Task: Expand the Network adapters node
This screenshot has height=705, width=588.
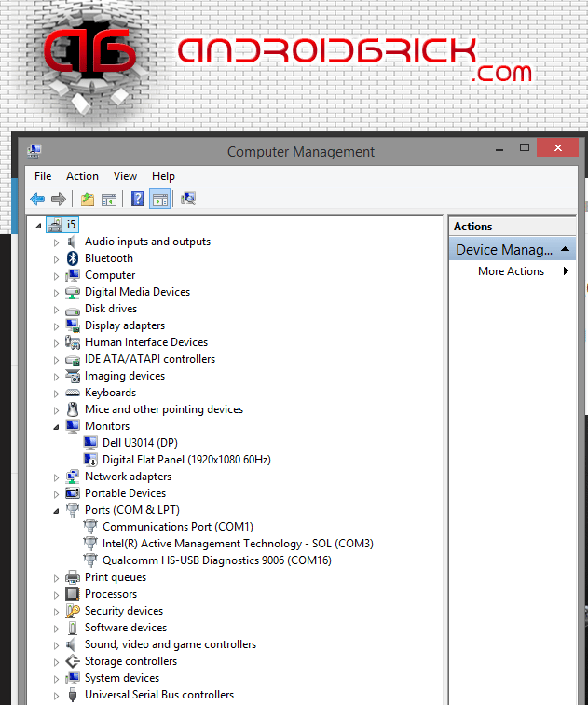Action: click(56, 477)
